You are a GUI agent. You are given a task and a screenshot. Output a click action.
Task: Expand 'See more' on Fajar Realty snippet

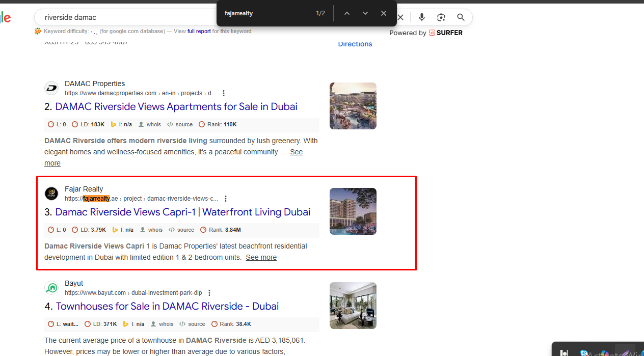click(261, 257)
